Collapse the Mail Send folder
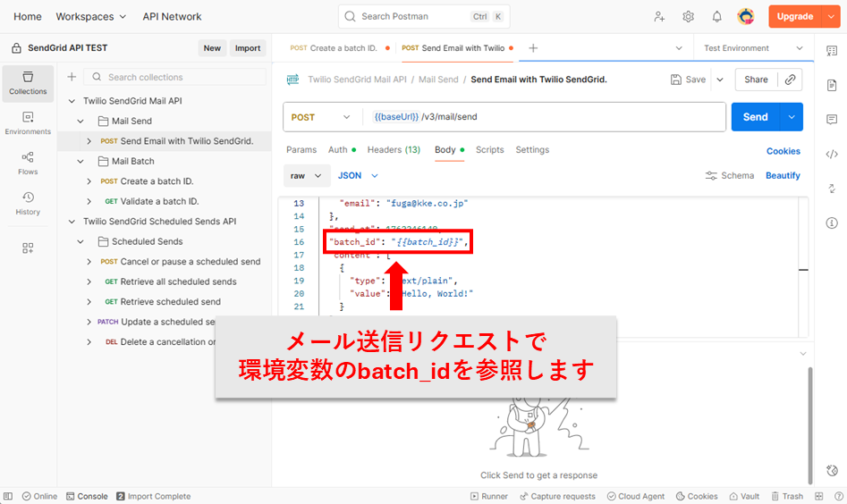The width and height of the screenshot is (847, 504). 80,122
